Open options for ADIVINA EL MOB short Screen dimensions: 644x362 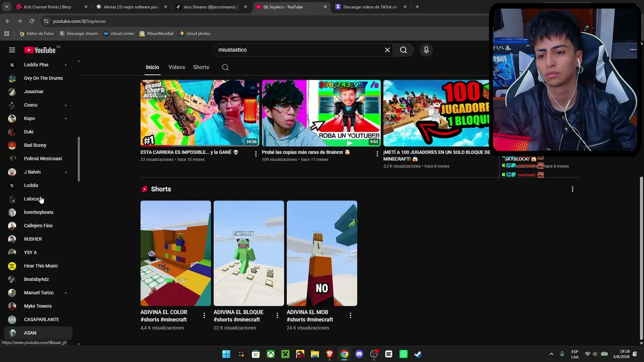pos(350,315)
